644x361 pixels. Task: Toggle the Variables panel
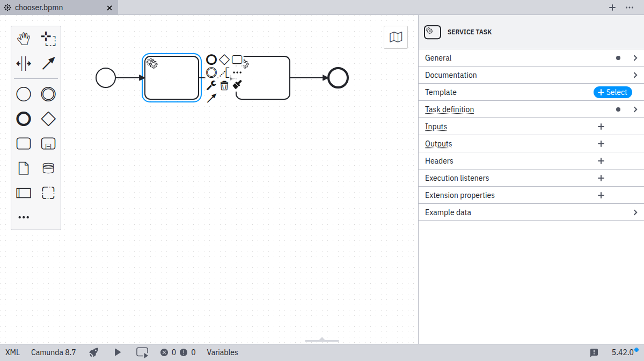(222, 352)
